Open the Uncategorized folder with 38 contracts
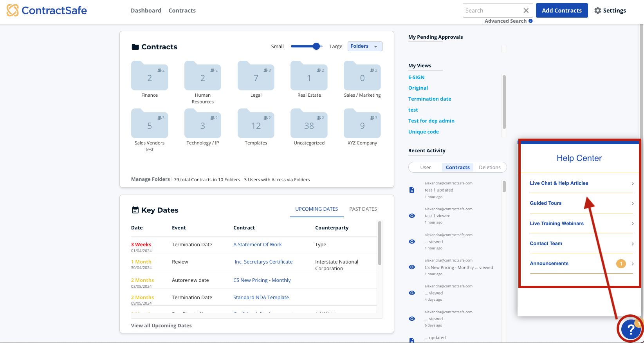The height and width of the screenshot is (343, 644). click(x=309, y=124)
